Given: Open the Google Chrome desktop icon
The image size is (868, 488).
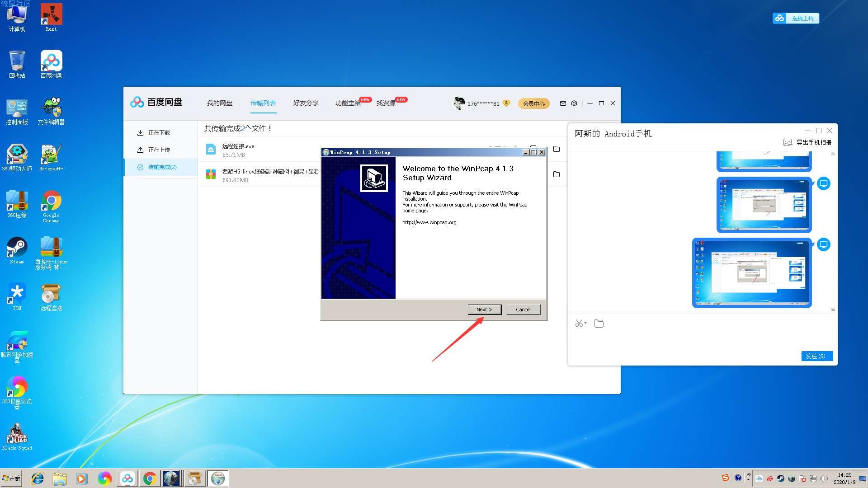Looking at the screenshot, I should pos(51,201).
